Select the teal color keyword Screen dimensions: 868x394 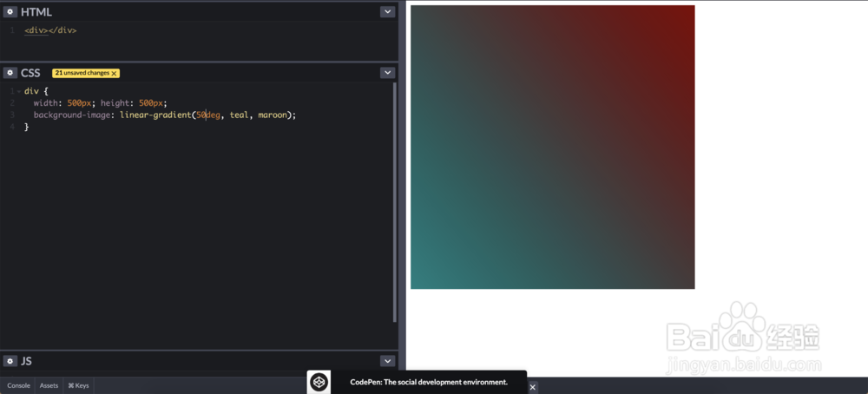pos(240,115)
